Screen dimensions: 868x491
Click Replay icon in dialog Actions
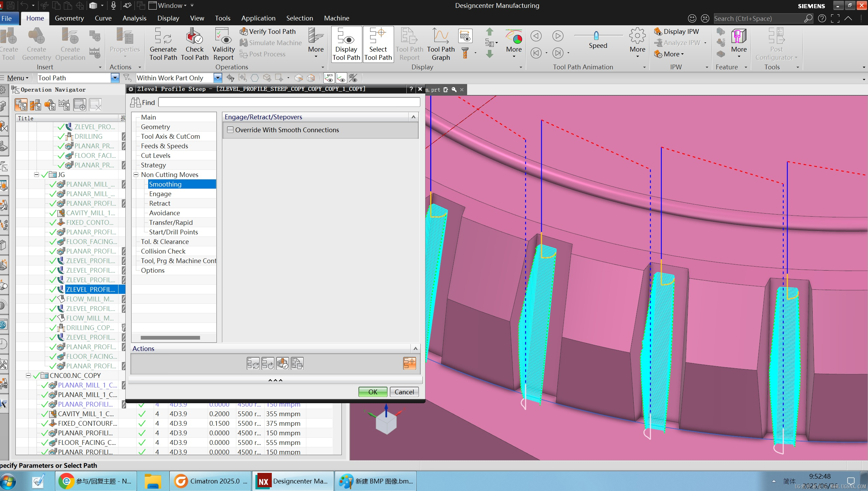268,364
